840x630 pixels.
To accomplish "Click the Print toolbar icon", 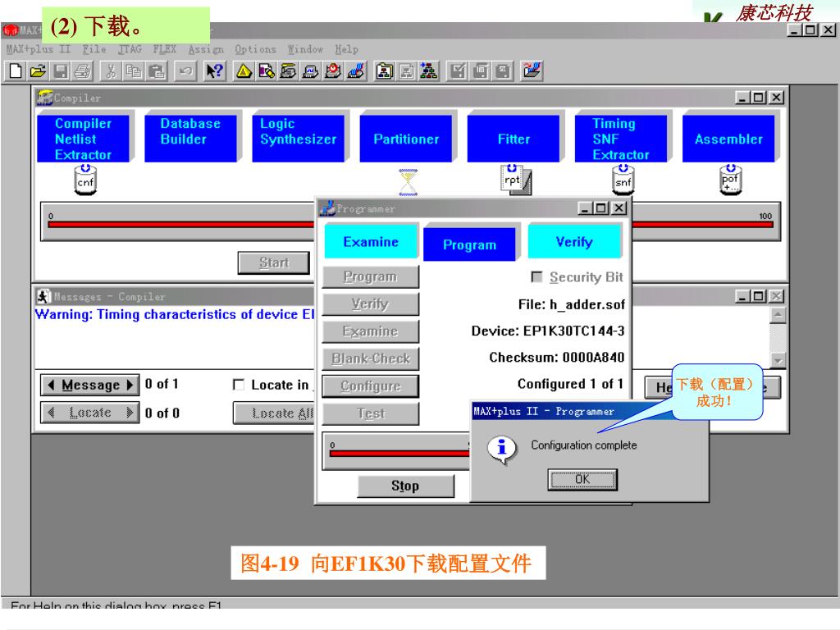I will click(x=82, y=71).
